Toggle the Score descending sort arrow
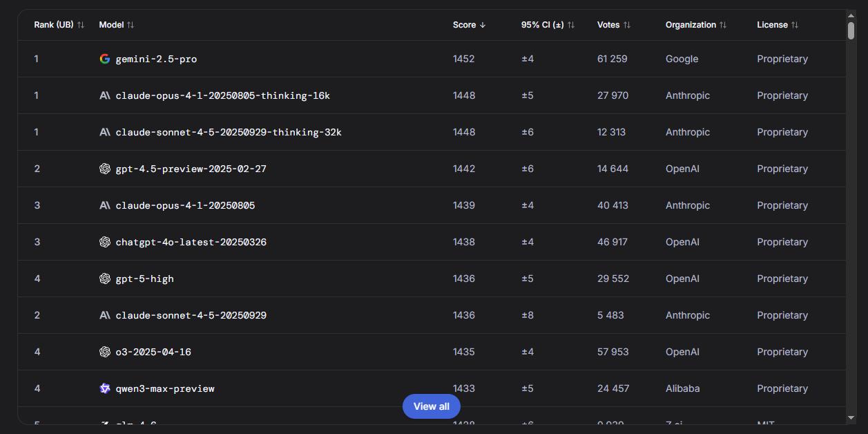 click(x=483, y=25)
